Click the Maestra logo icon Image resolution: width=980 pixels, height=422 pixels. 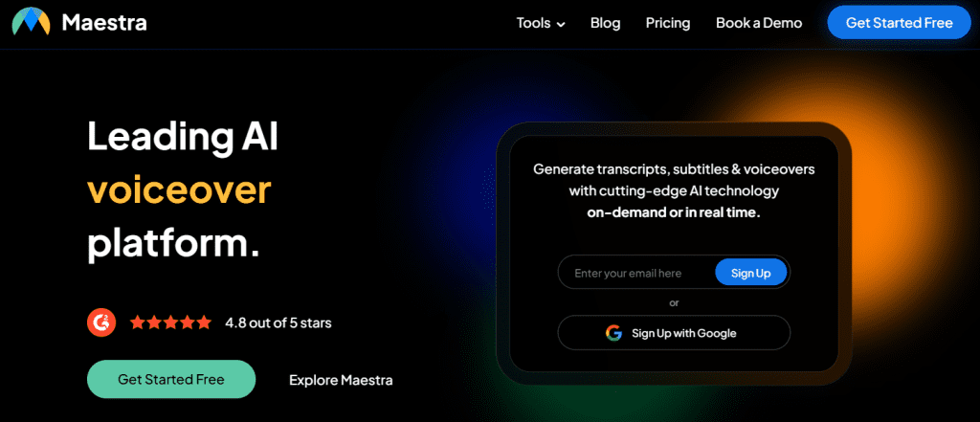[x=31, y=22]
